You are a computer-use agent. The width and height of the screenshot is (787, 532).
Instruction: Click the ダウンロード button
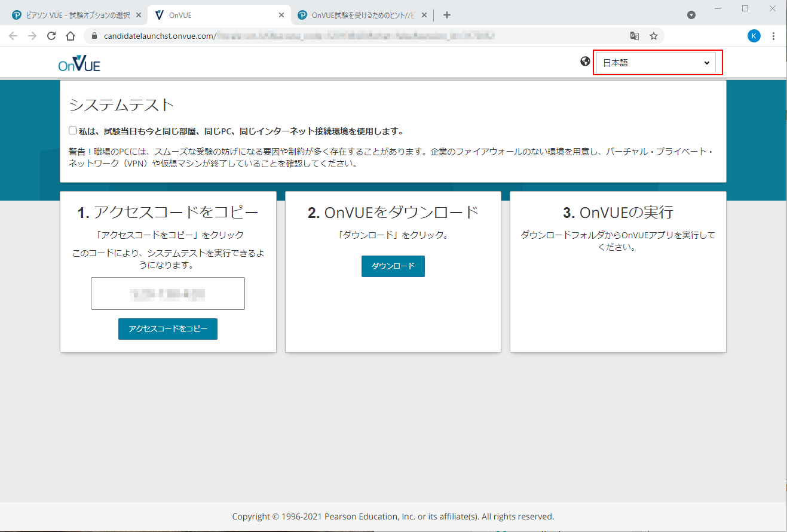click(393, 266)
